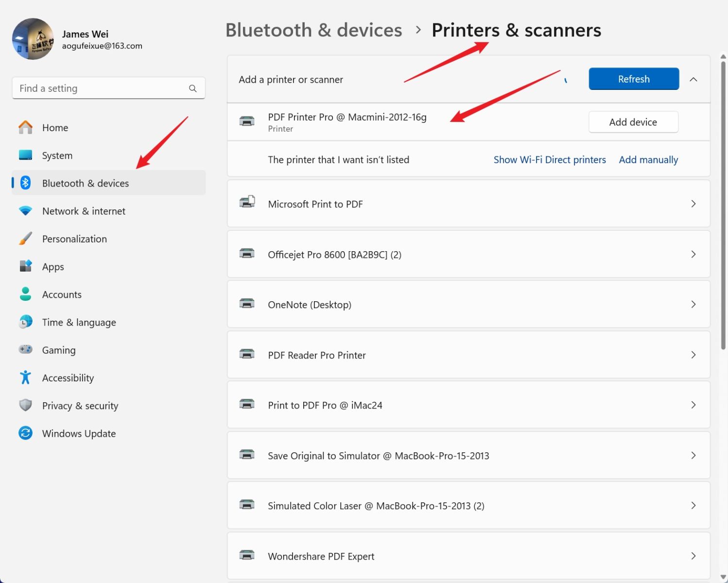Open Personalization settings
Image resolution: width=728 pixels, height=583 pixels.
(109, 239)
